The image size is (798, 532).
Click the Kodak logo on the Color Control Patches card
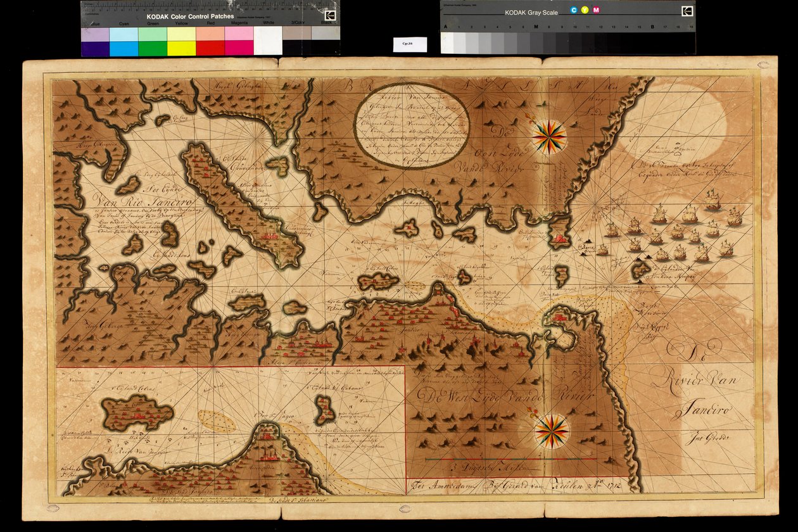click(x=330, y=16)
